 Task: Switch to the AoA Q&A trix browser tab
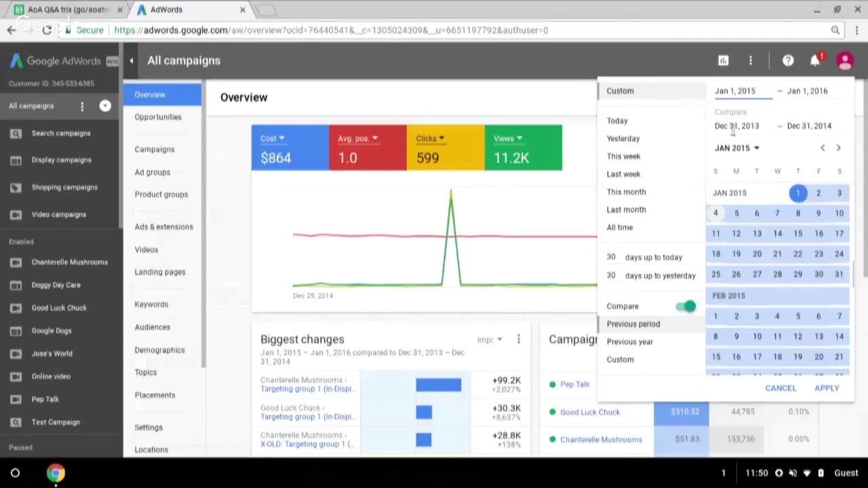[68, 10]
